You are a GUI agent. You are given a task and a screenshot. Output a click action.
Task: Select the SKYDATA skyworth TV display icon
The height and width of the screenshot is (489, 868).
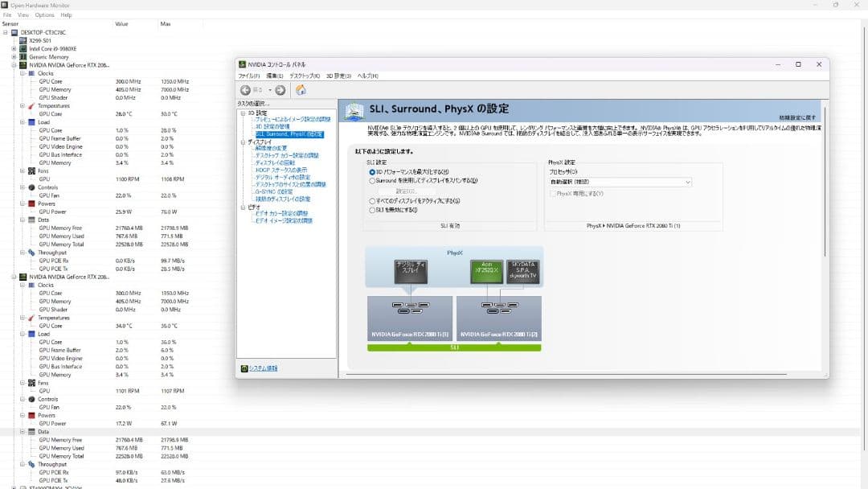point(523,271)
